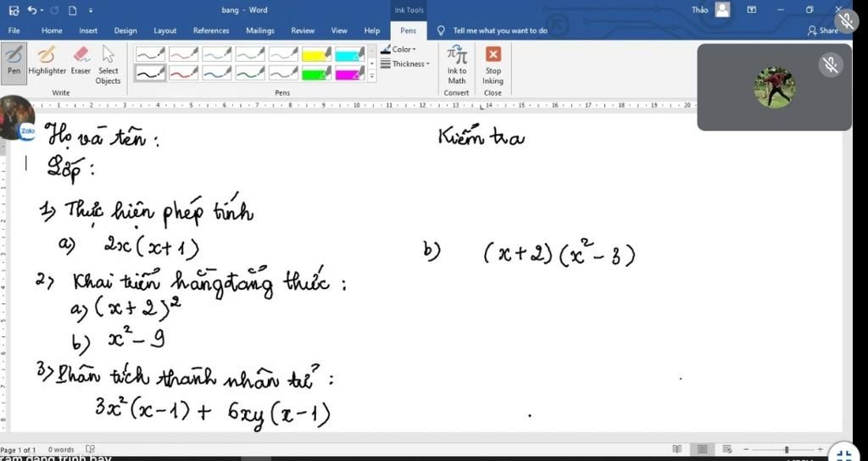This screenshot has width=868, height=461.
Task: Select the Pens tab under Ink Tools
Action: click(409, 31)
